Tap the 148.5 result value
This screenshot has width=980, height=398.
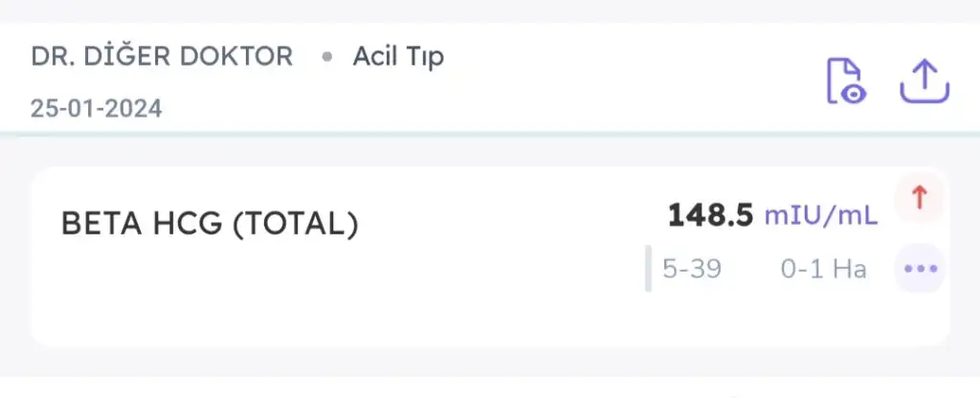(x=710, y=215)
